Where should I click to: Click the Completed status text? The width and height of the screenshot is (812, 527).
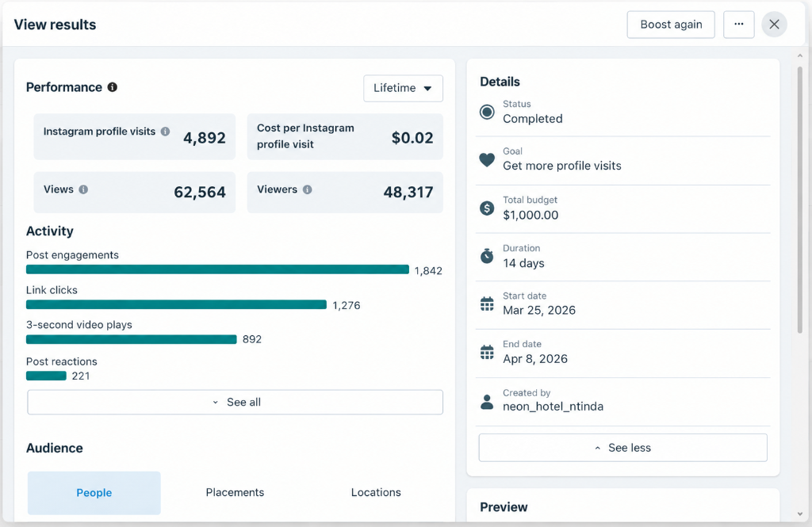[x=532, y=119]
